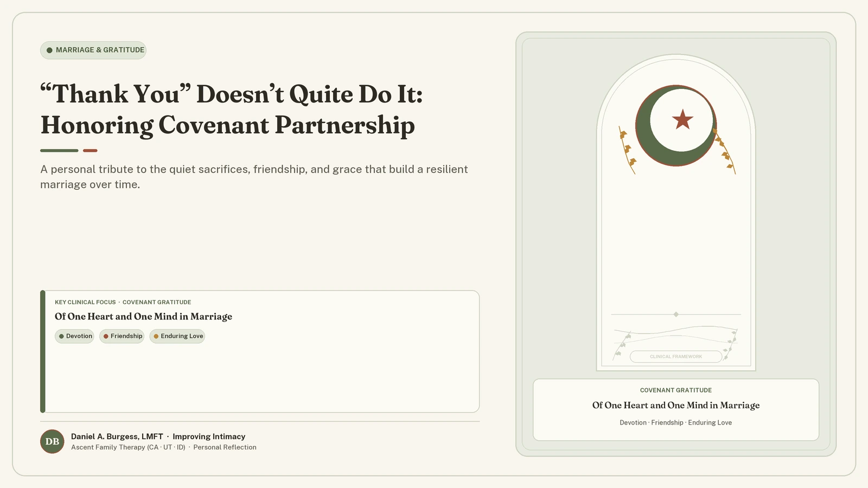Click the main headline Thank You Doesn't Quite Do It
Viewport: 868px width, 488px height.
pos(232,110)
